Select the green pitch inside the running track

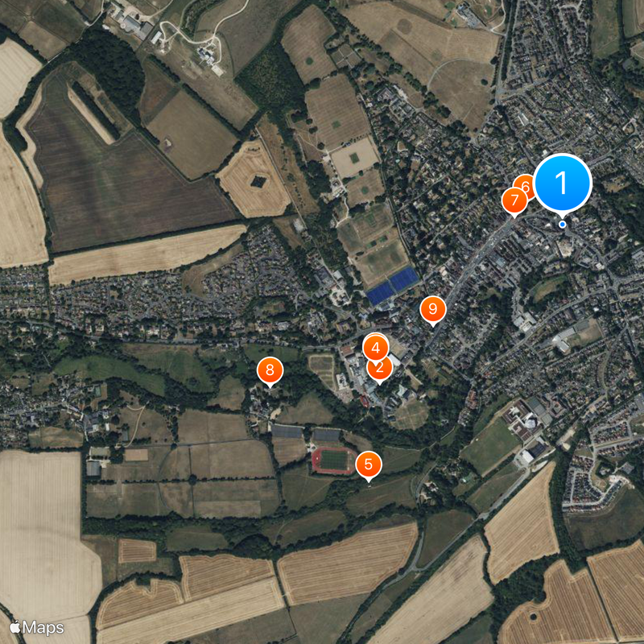[x=333, y=460]
